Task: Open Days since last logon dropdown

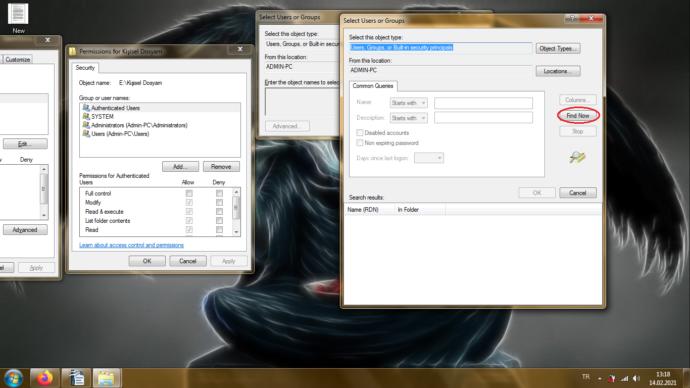Action: tap(429, 158)
